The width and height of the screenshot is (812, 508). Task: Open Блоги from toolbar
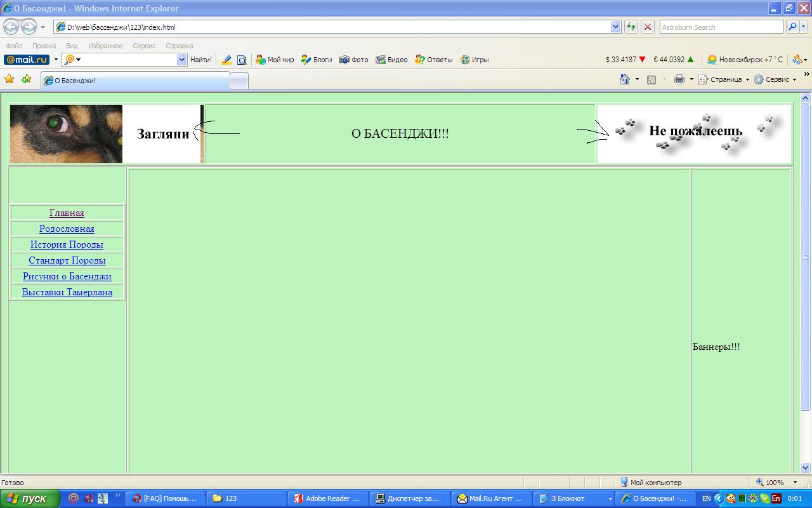317,60
